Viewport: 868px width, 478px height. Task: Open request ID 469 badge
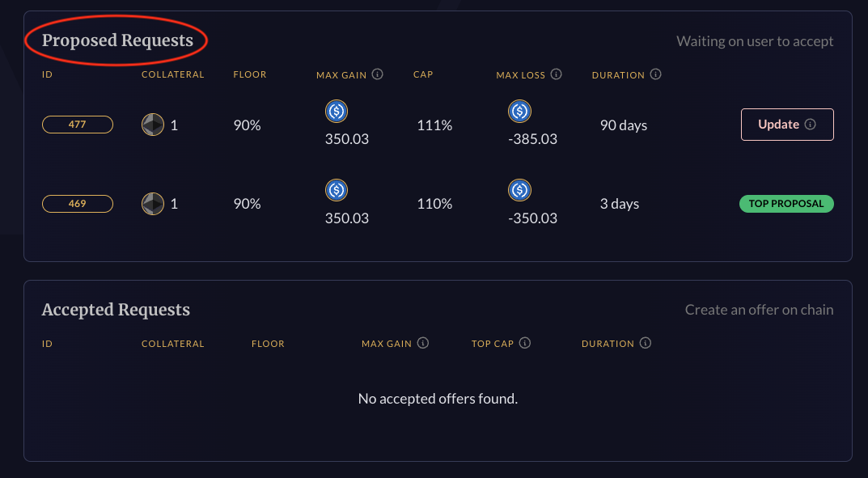pyautogui.click(x=78, y=204)
